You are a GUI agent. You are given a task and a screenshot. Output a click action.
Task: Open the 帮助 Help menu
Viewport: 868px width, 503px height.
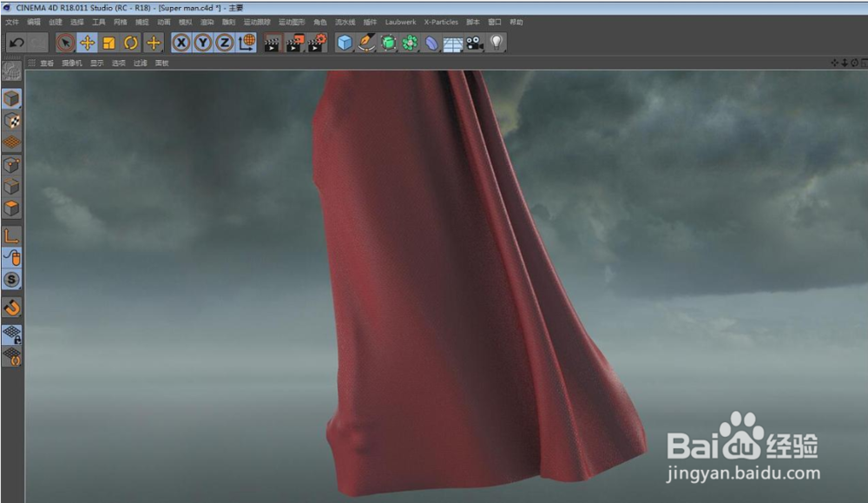(516, 23)
